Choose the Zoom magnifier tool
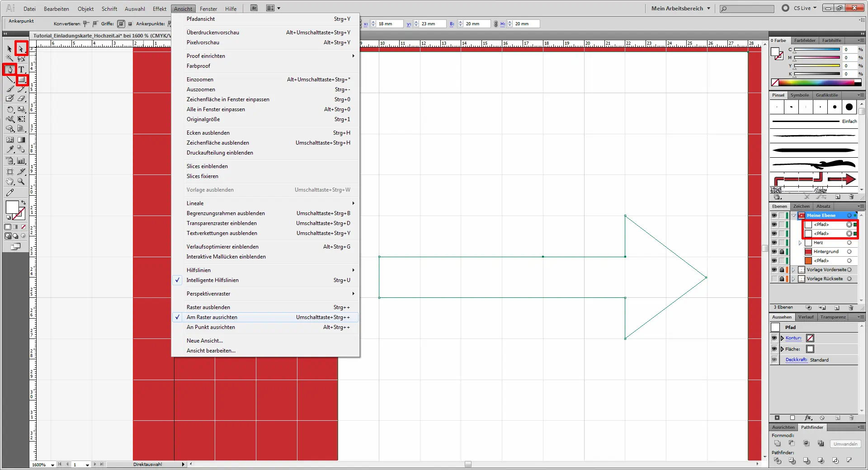Viewport: 868px width, 470px height. click(x=21, y=182)
